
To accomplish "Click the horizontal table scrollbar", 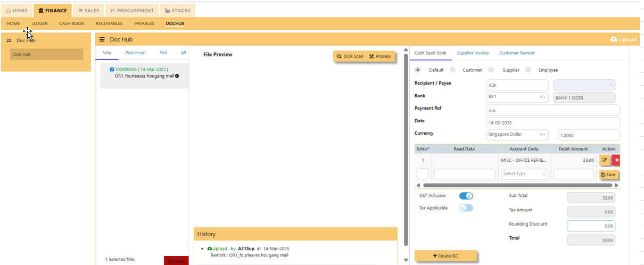I will click(x=510, y=185).
